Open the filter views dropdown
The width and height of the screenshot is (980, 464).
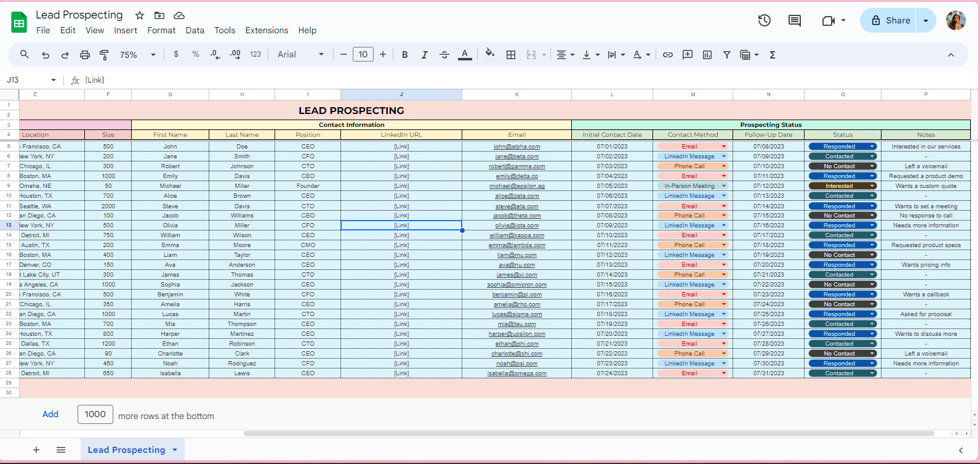click(x=749, y=55)
